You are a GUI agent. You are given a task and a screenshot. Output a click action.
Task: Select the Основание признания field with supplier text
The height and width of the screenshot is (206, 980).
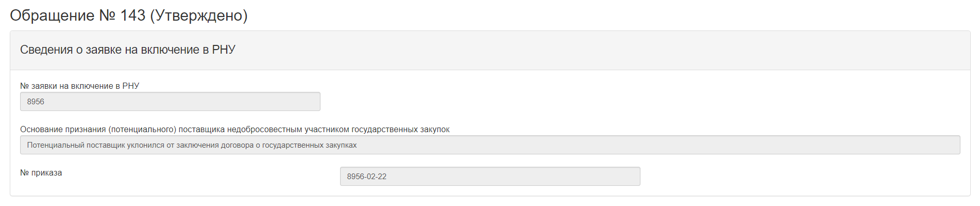490,145
